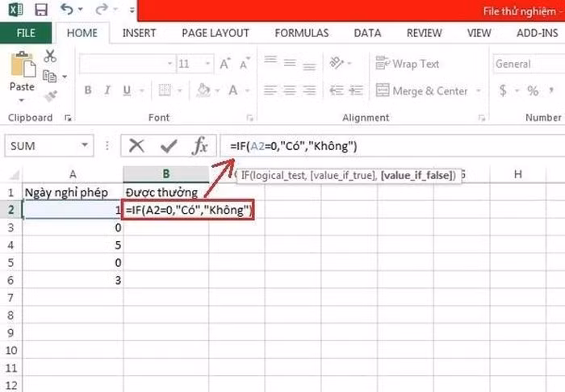The width and height of the screenshot is (565, 392).
Task: Cancel formula entry with the X icon
Action: 137,146
